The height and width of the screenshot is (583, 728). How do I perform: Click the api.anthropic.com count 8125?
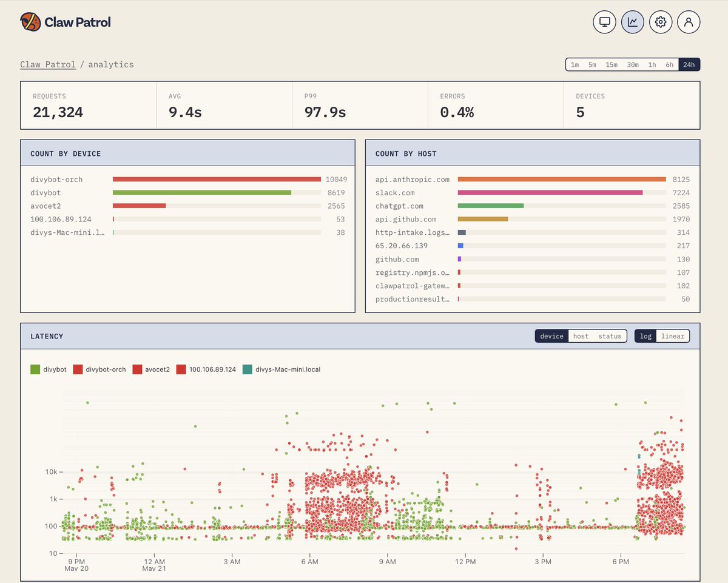click(681, 180)
